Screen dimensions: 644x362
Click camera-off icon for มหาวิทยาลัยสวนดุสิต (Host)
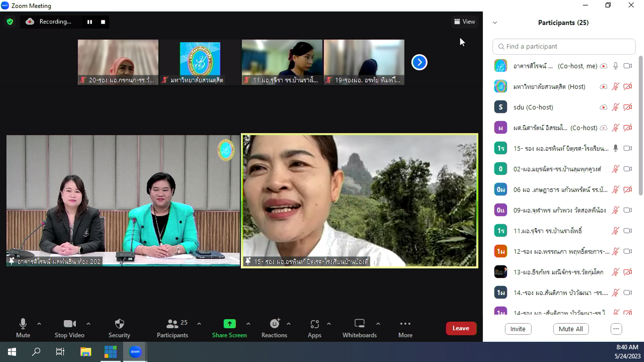[628, 86]
